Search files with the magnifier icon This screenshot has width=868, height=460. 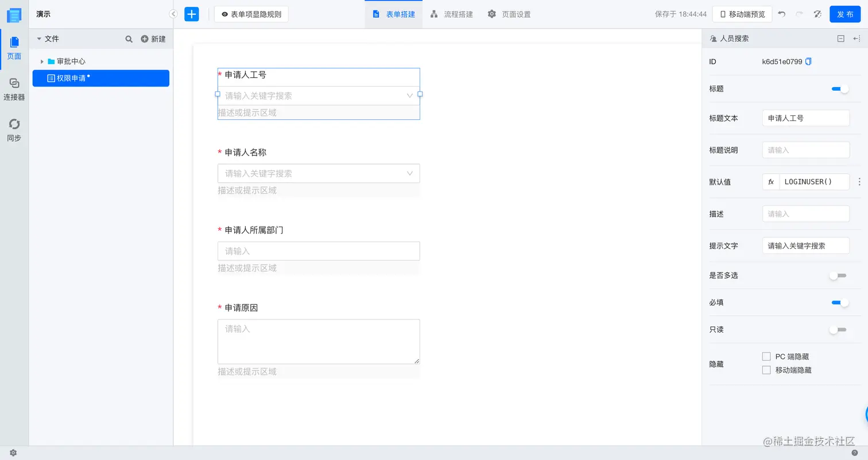[129, 39]
